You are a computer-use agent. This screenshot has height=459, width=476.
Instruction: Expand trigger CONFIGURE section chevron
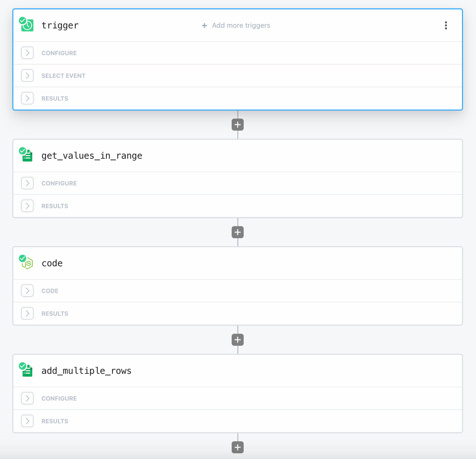click(x=27, y=53)
